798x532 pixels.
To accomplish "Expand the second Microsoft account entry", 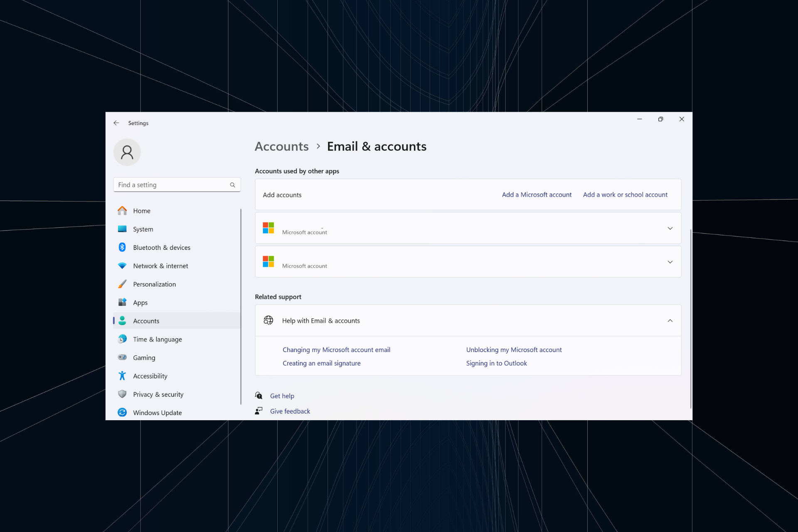I will click(670, 262).
